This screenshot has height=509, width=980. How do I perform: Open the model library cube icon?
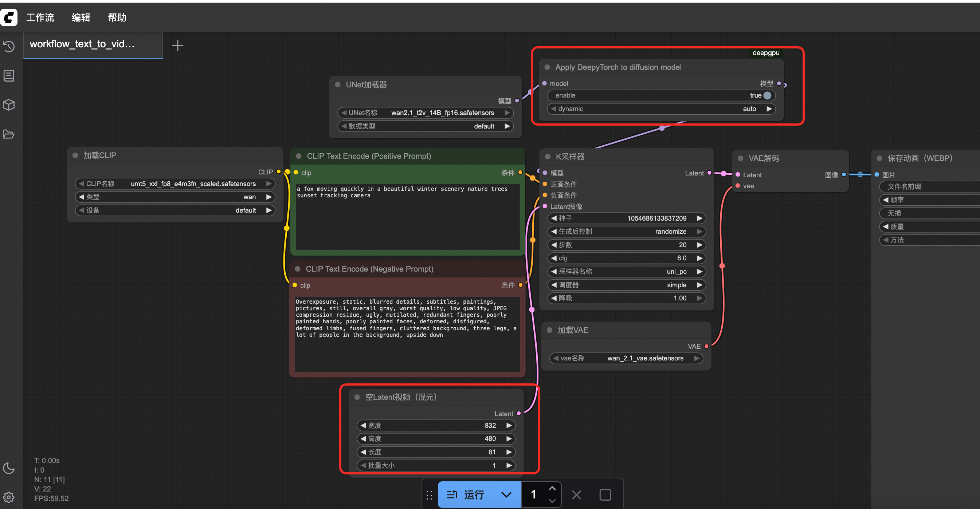[x=9, y=105]
